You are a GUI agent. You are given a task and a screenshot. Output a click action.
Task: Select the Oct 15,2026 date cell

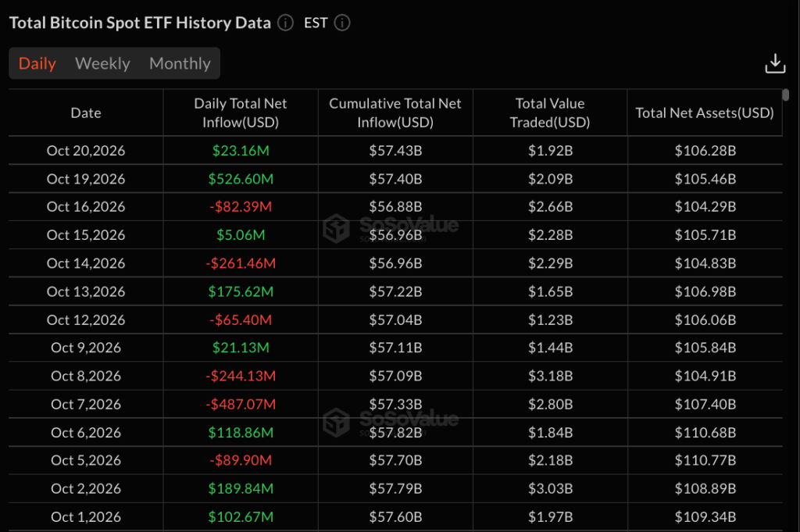(86, 234)
